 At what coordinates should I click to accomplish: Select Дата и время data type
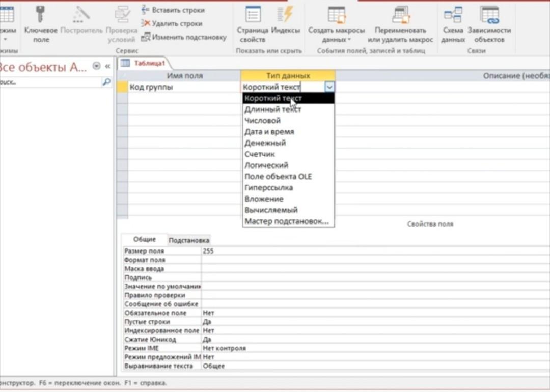[x=288, y=132]
